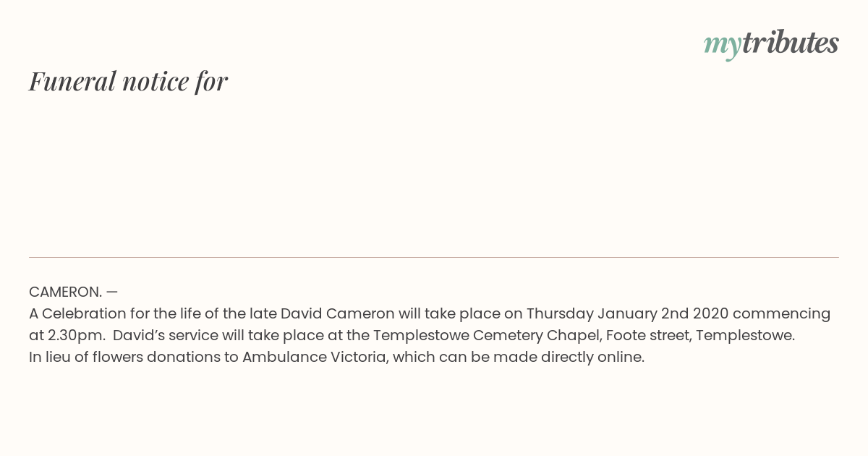Click the word "commencing" in first line
The height and width of the screenshot is (456, 868).
coord(781,313)
